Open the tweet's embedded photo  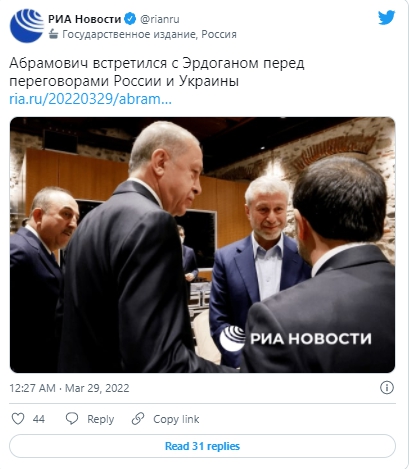tap(202, 245)
